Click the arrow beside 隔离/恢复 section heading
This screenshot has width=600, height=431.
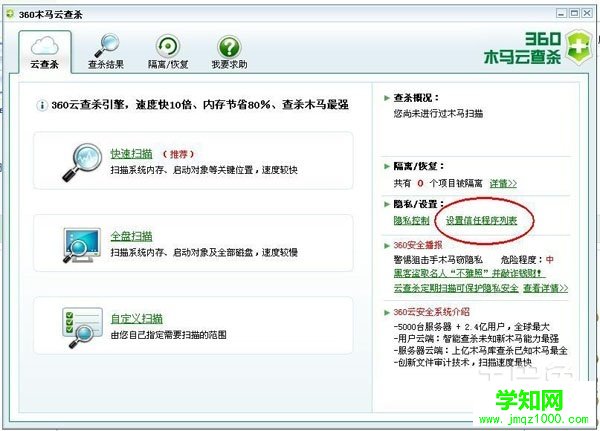[x=387, y=166]
